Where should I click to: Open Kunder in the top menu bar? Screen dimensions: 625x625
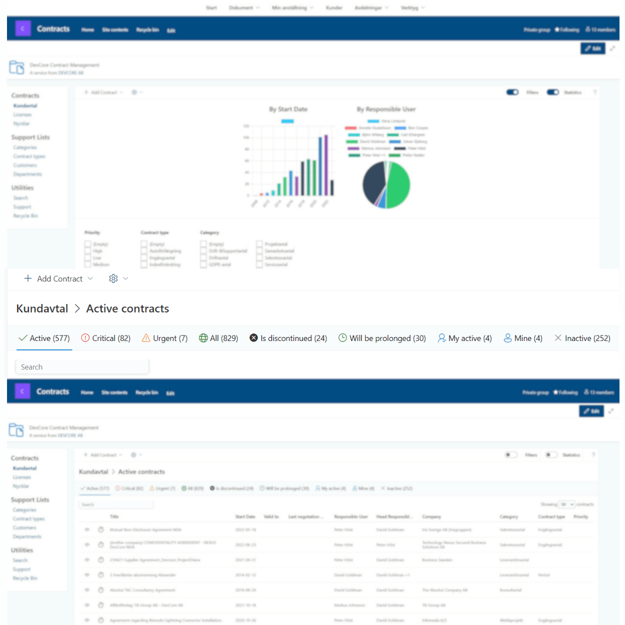334,8
